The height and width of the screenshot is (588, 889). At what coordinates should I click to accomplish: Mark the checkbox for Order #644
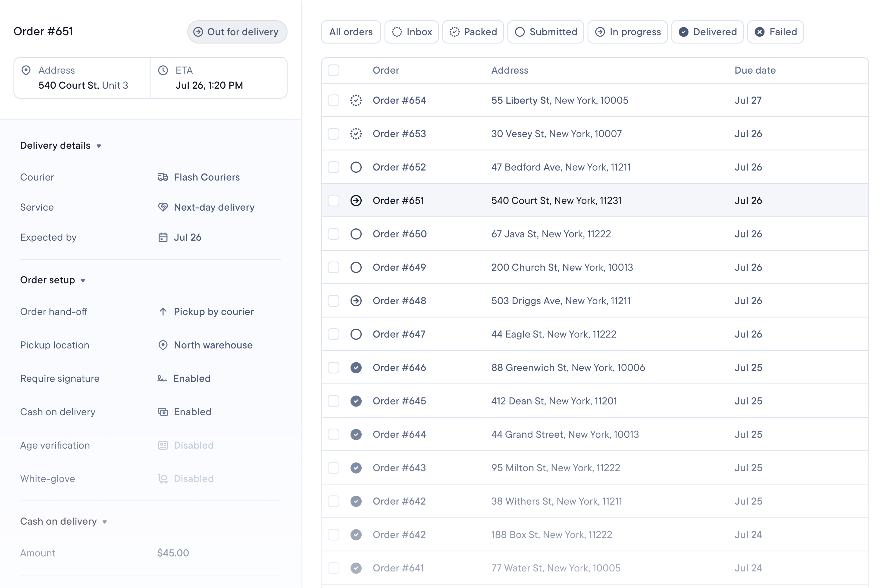333,434
